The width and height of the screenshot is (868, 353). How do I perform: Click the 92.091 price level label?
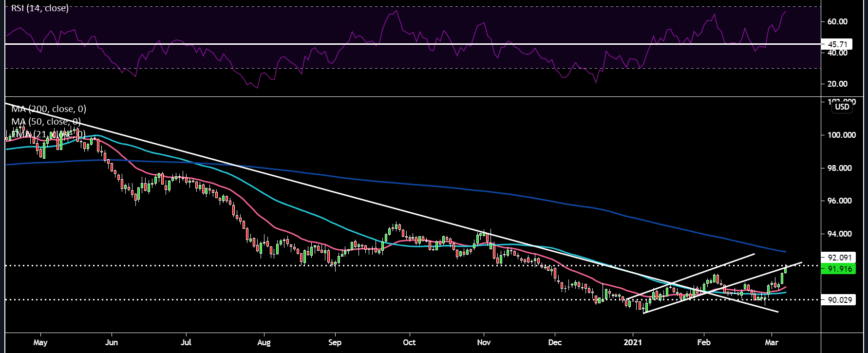tap(838, 258)
